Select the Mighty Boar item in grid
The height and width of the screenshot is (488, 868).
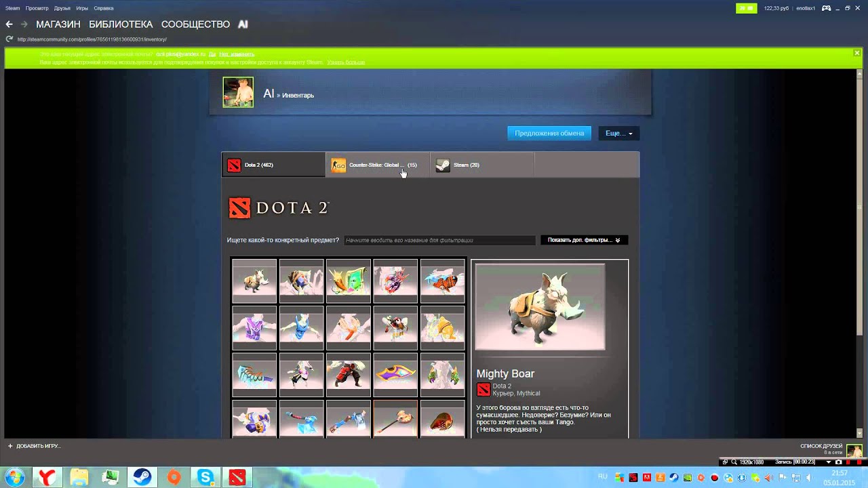pyautogui.click(x=254, y=281)
